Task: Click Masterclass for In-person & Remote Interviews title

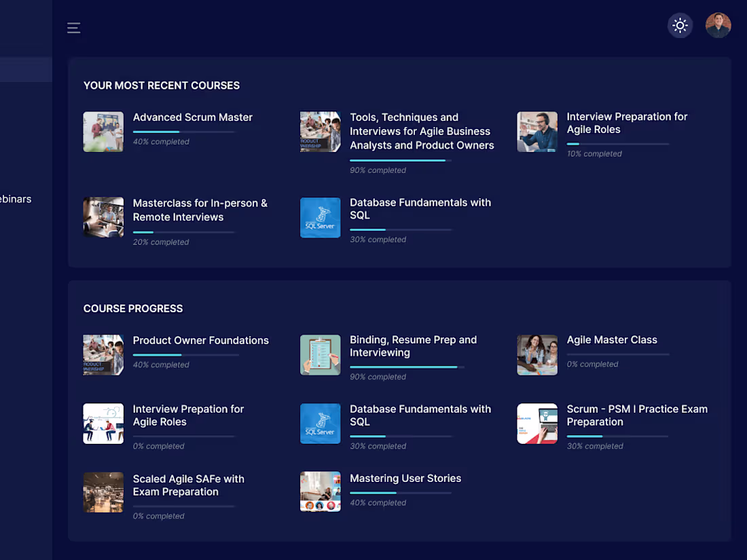Action: pos(200,210)
